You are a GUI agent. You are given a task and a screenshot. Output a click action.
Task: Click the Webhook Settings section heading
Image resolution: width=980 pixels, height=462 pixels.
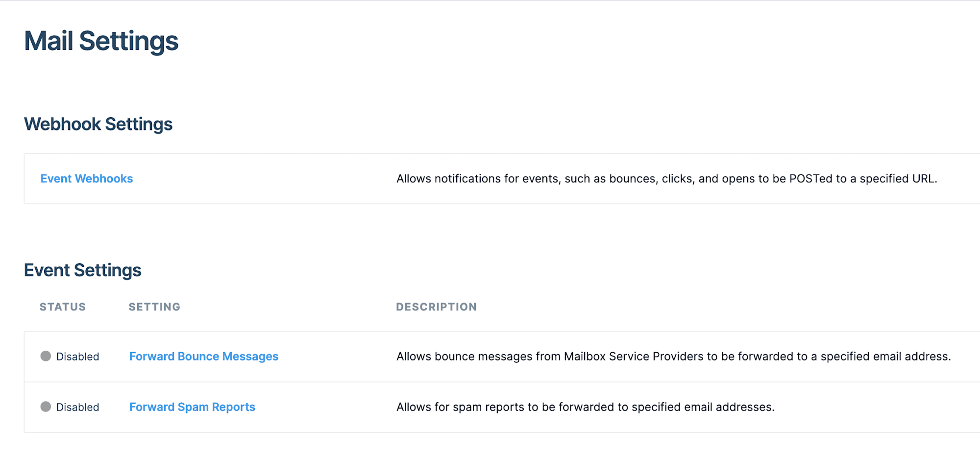[x=98, y=124]
